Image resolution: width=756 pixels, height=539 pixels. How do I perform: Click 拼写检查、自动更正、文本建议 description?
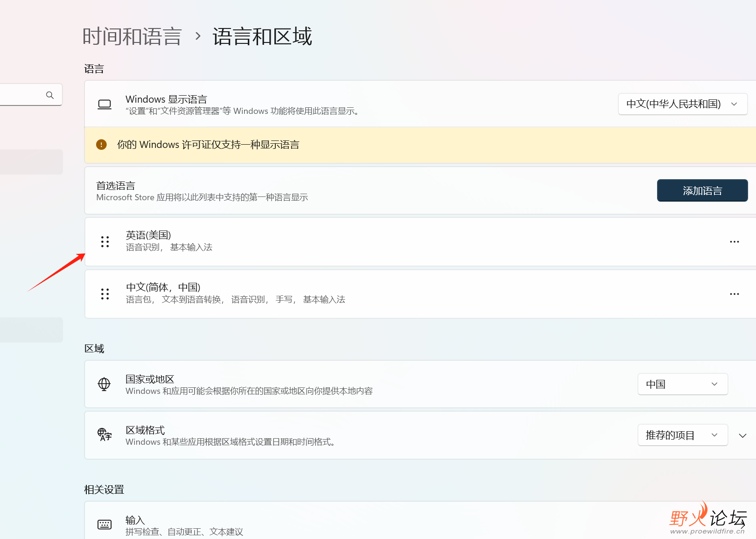pos(184,532)
